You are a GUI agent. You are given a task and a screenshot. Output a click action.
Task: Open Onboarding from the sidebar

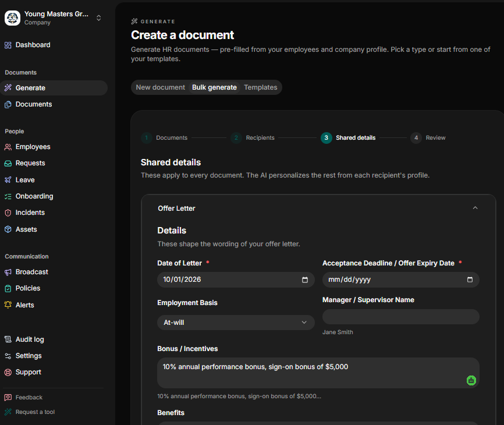click(54, 196)
